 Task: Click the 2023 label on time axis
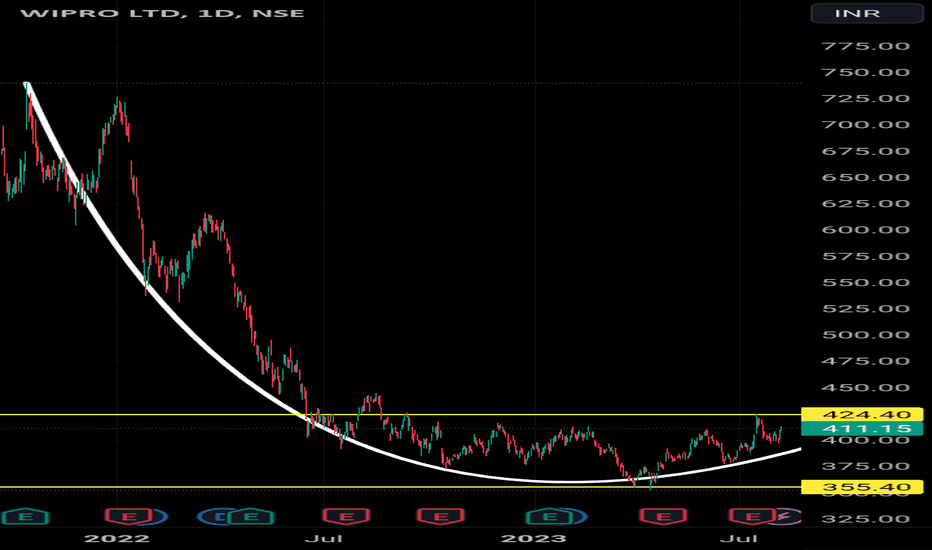point(534,539)
